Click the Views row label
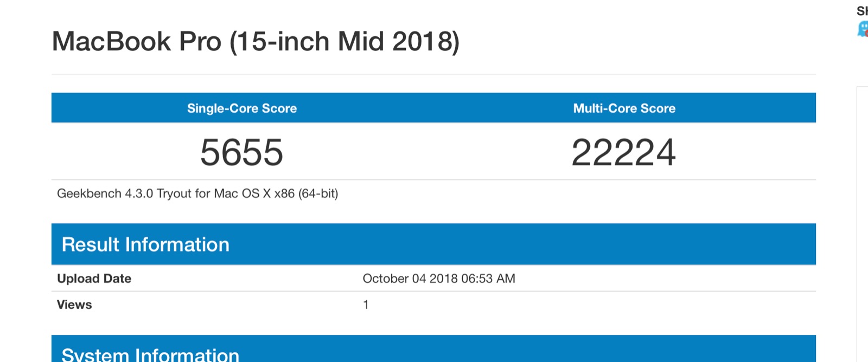The height and width of the screenshot is (362, 868). (x=74, y=305)
